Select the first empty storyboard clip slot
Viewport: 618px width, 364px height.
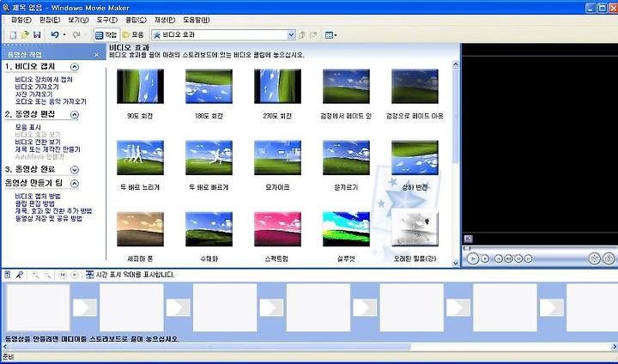(x=39, y=307)
